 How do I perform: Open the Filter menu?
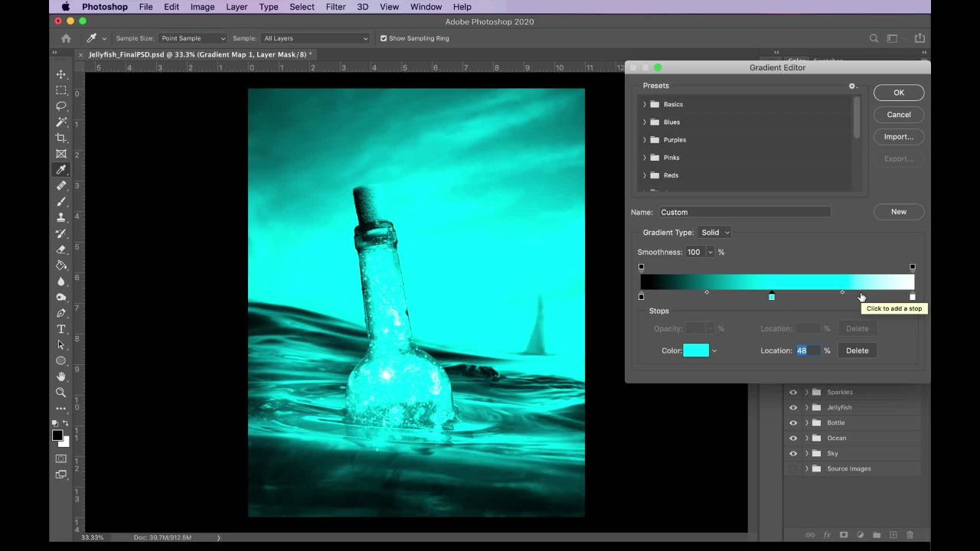point(335,7)
